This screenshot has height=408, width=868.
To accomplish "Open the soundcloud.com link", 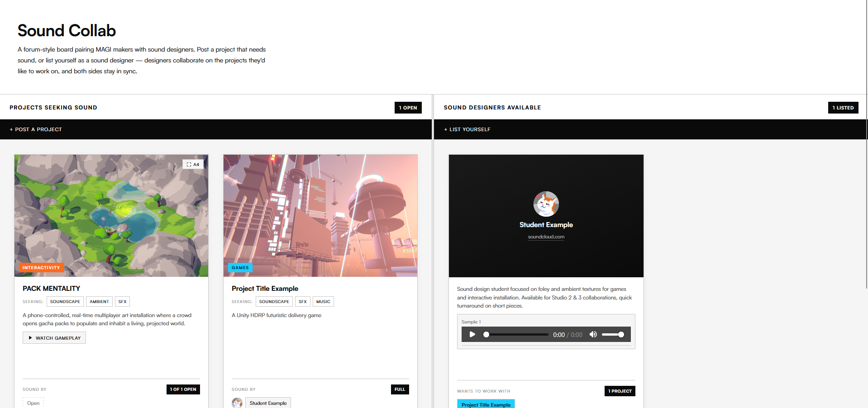I will pyautogui.click(x=546, y=237).
